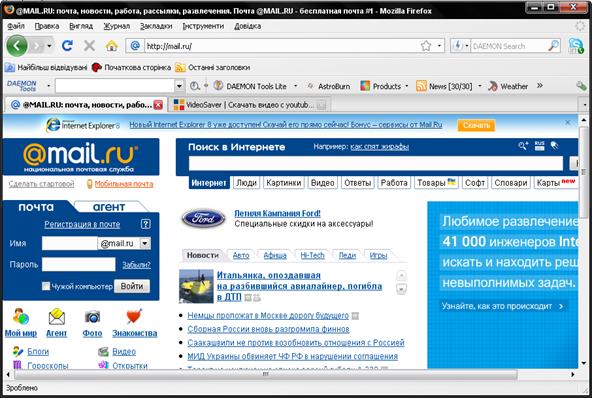This screenshot has height=398, width=592.
Task: Enable the Чужой компьютер checkbox
Action: 46,286
